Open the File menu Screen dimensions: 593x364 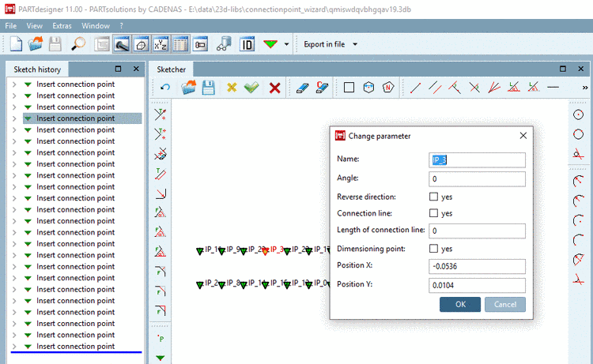click(11, 26)
